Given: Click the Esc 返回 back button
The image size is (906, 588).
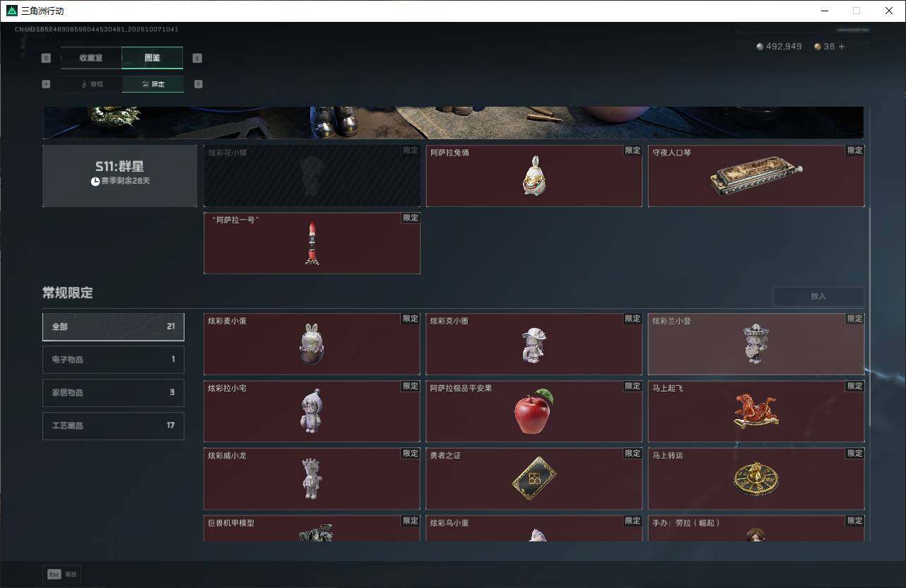Looking at the screenshot, I should [62, 575].
